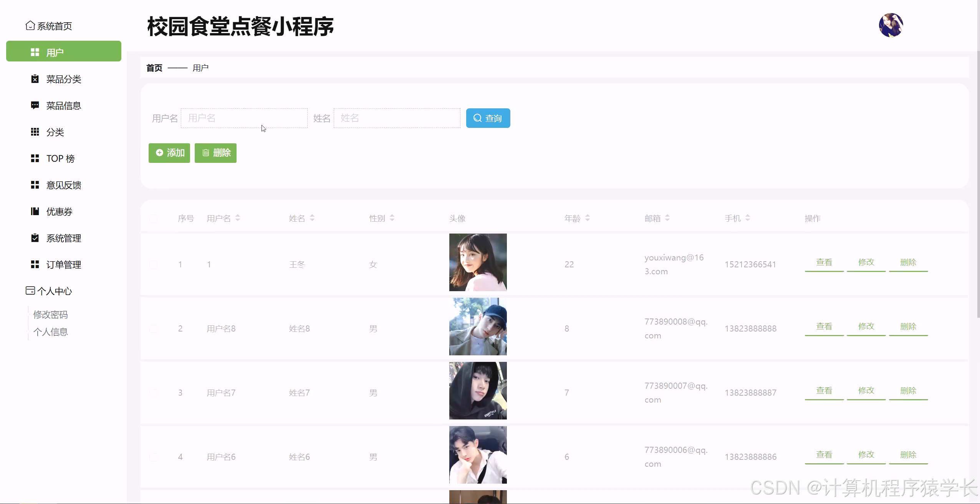This screenshot has width=980, height=504.
Task: Select the TOP榜 sidebar icon
Action: 35,158
